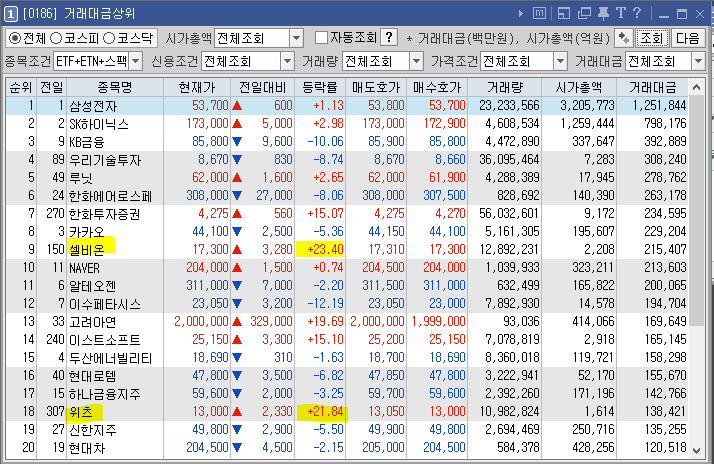Open the 거래대금 filter dropdown

[699, 61]
